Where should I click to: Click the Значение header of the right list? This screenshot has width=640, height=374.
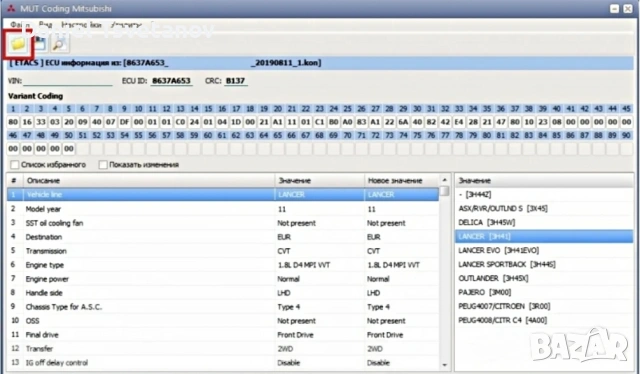(x=544, y=180)
